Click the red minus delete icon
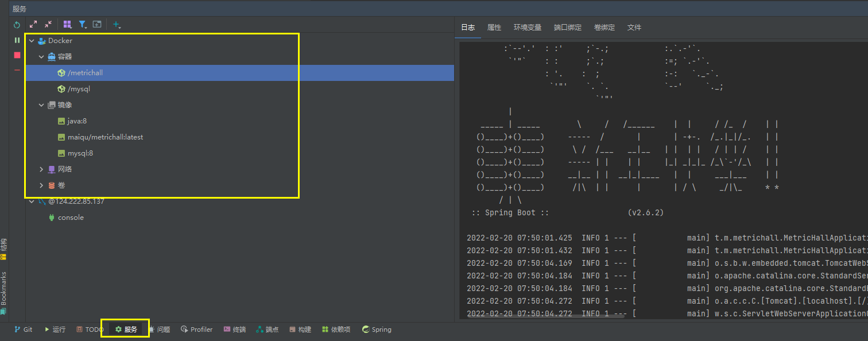 point(17,70)
